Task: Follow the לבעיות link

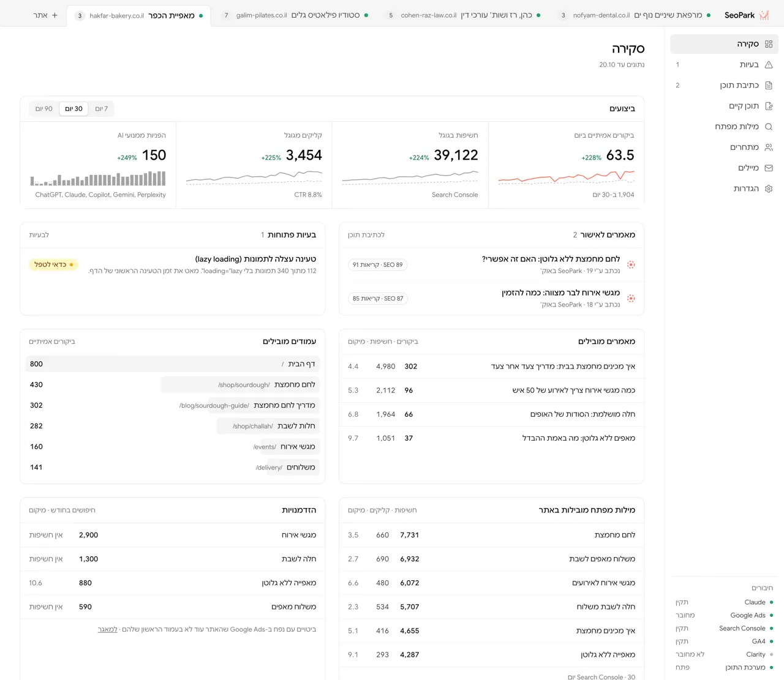Action: [x=39, y=235]
